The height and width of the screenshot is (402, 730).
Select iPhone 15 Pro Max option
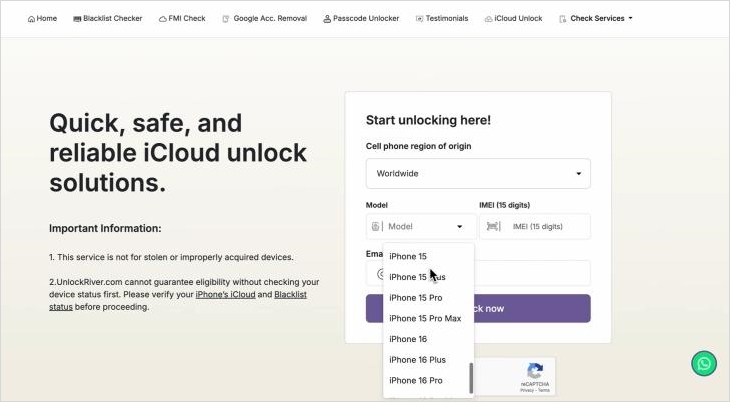425,318
